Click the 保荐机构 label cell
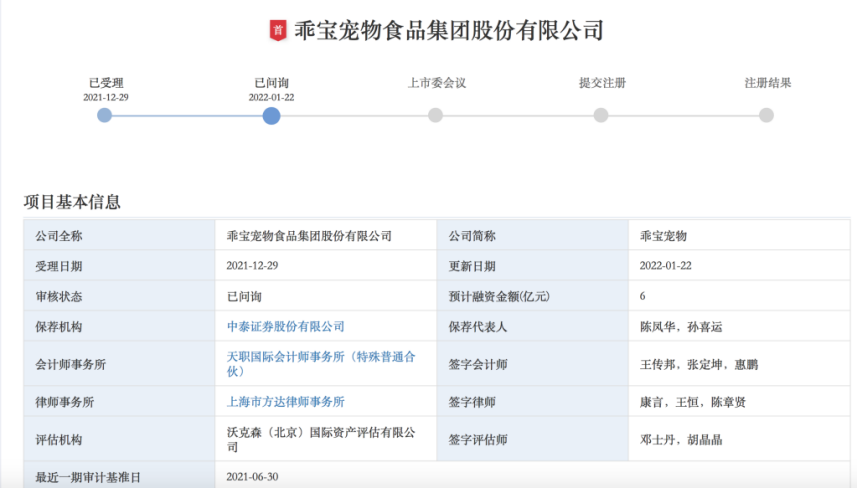The height and width of the screenshot is (488, 857). point(119,326)
